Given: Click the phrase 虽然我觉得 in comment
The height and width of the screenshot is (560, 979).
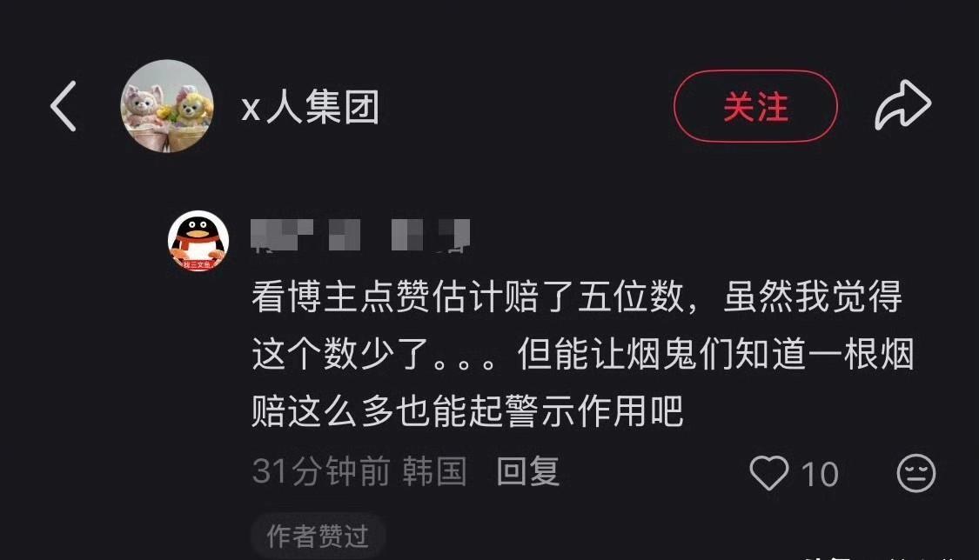Looking at the screenshot, I should click(813, 297).
